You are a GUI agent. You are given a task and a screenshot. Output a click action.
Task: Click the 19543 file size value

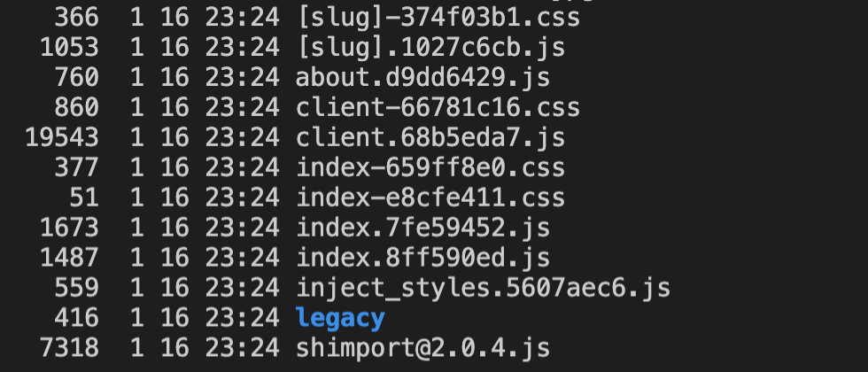[x=62, y=137]
